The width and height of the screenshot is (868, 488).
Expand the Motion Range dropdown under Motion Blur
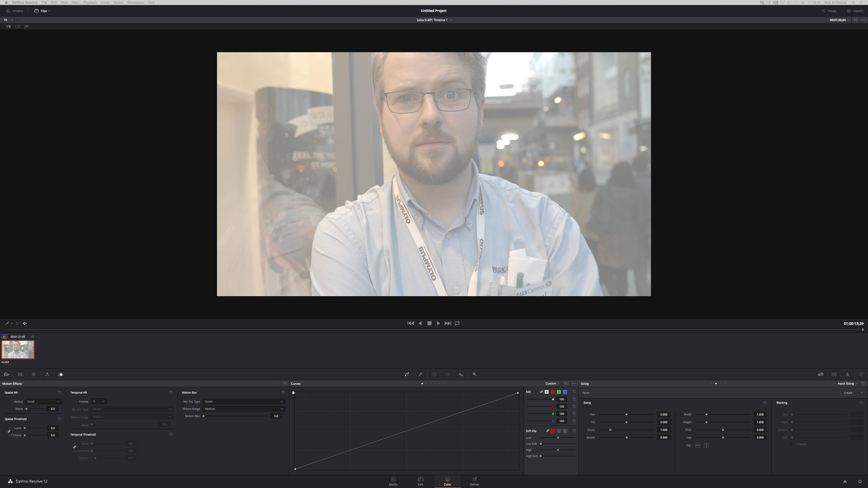click(x=243, y=409)
